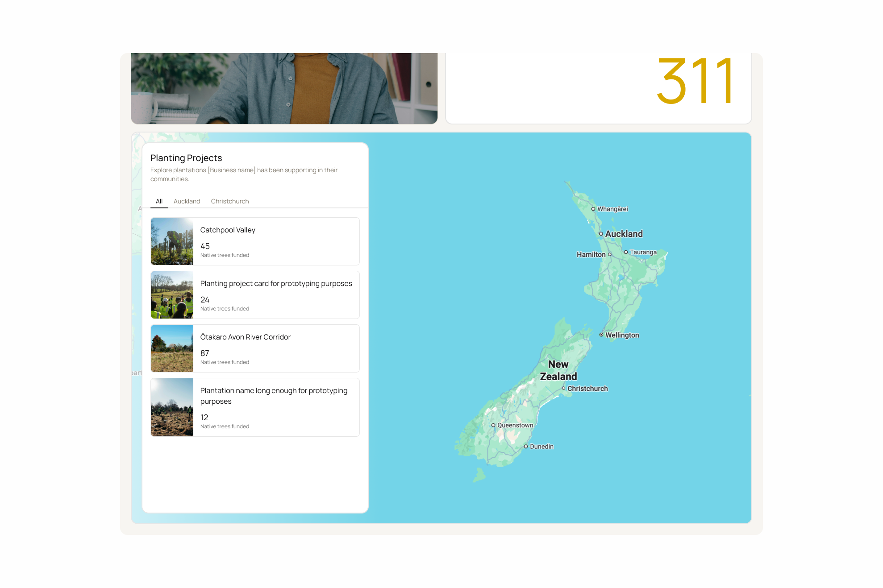Click the thumbnail of volunteers in hi-vis vests
Viewport: 883px width, 588px height.
coord(172,295)
